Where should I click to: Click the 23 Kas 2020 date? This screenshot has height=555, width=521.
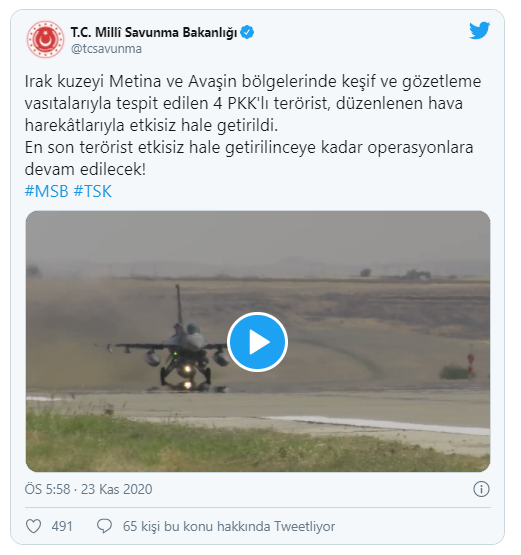[x=116, y=489]
